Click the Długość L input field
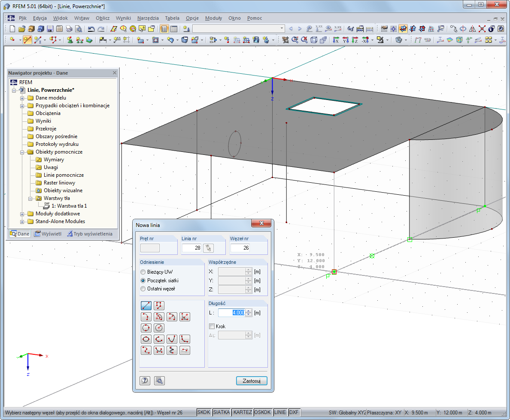 pyautogui.click(x=231, y=313)
